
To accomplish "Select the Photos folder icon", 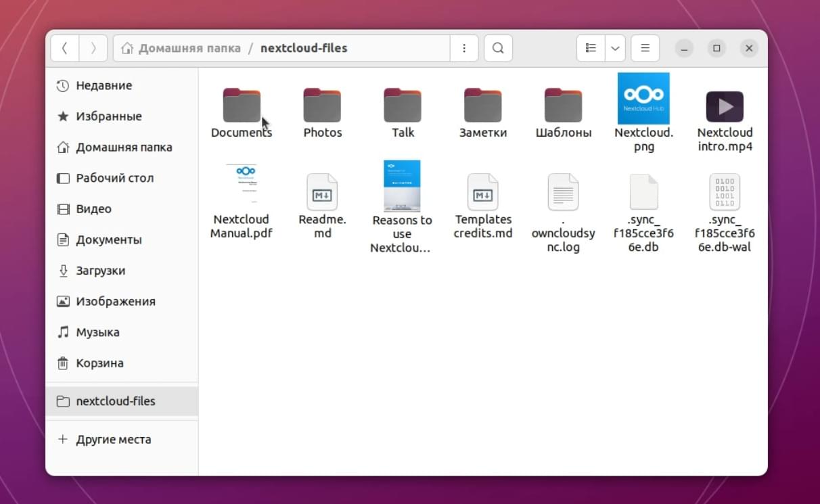I will 322,106.
